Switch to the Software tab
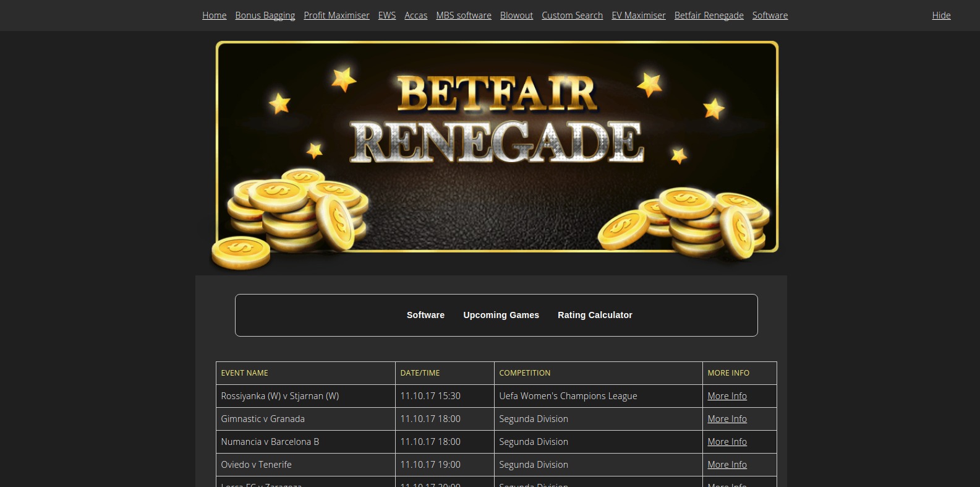 tap(425, 315)
